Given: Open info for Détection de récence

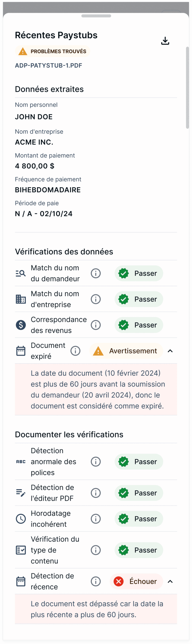Looking at the screenshot, I should coord(96,581).
